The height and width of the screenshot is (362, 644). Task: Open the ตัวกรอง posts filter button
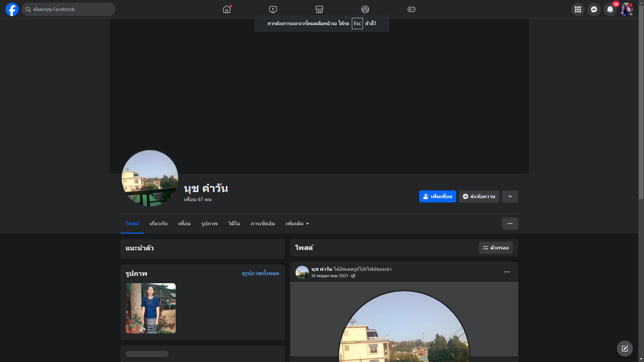(495, 248)
